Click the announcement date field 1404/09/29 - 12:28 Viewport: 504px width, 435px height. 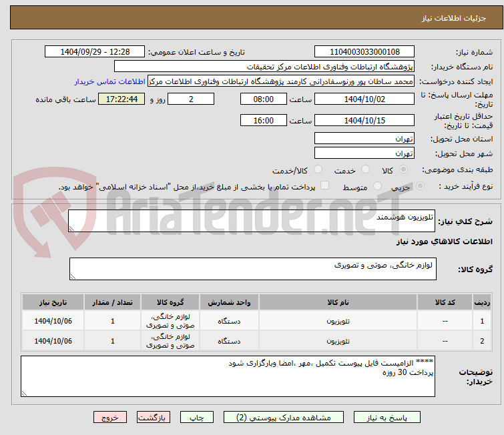(95, 52)
